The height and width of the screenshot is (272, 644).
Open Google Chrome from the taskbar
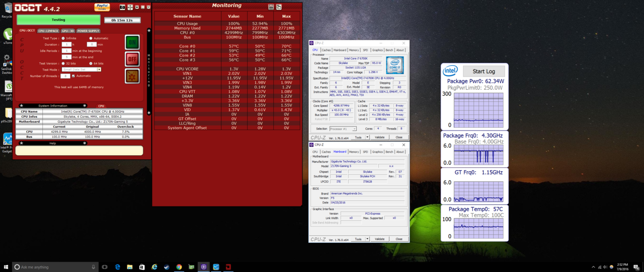tap(179, 267)
